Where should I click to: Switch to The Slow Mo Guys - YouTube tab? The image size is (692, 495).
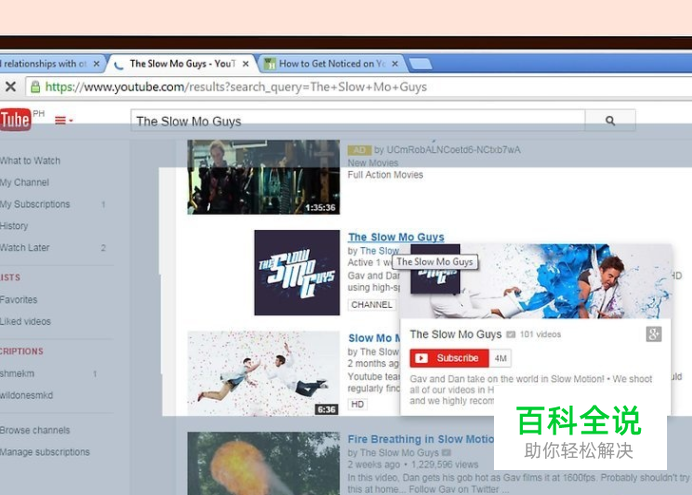coord(182,64)
